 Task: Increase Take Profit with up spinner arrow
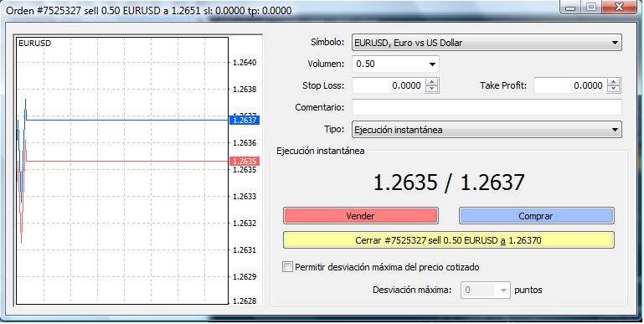[614, 82]
